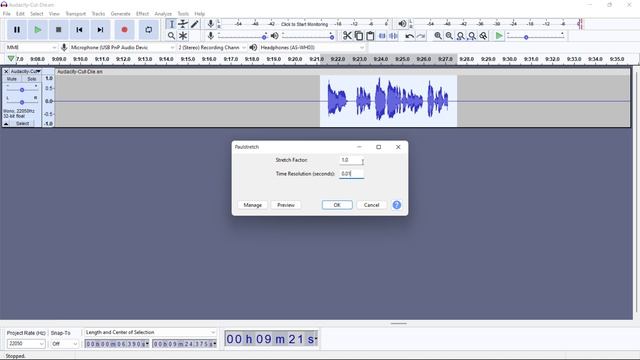Open the Tracks menu

point(98,13)
